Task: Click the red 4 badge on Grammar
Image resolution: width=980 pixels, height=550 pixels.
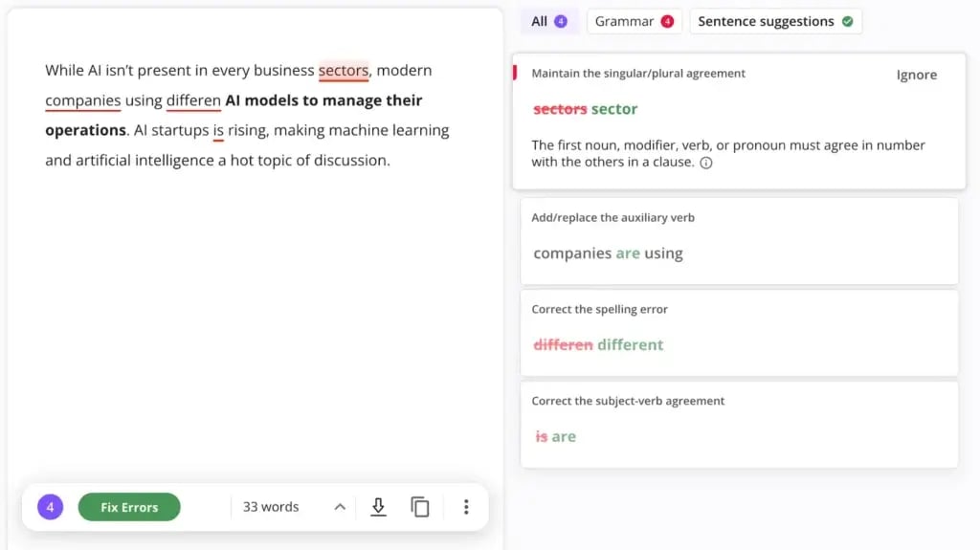Action: (x=667, y=21)
